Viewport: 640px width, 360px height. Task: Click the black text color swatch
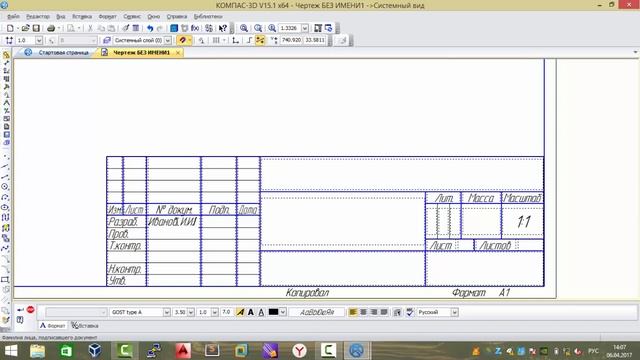coord(273,312)
